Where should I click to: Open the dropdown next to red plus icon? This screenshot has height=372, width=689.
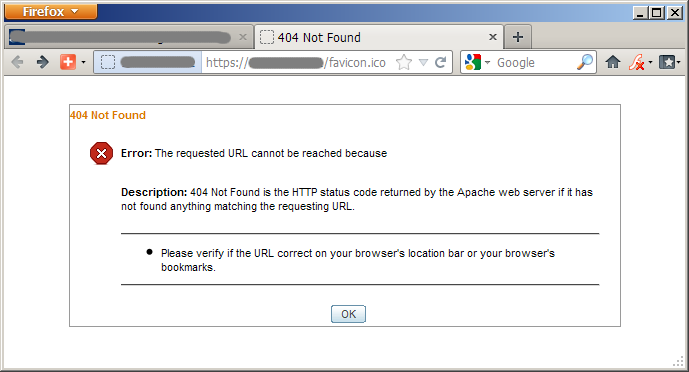pyautogui.click(x=83, y=62)
